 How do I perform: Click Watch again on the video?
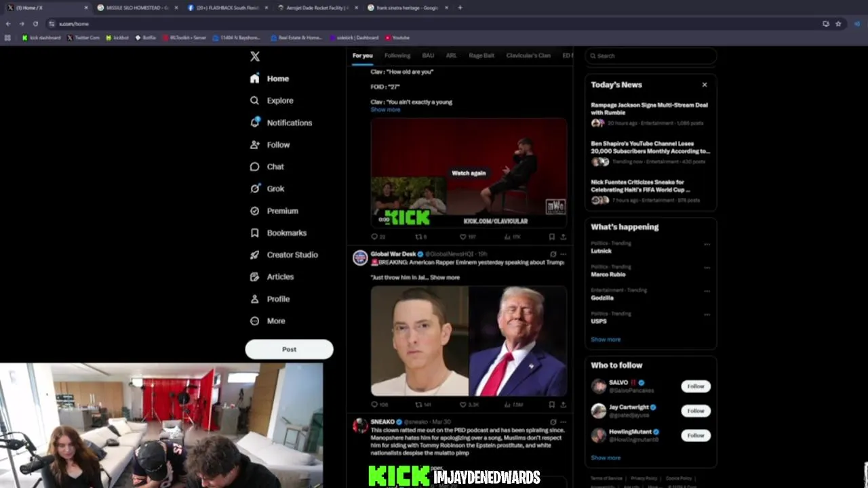[469, 173]
